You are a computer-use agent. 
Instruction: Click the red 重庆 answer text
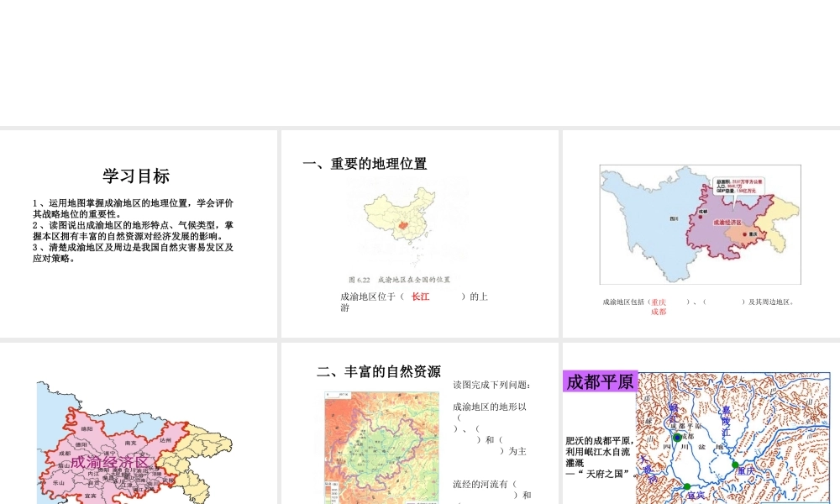pos(659,302)
